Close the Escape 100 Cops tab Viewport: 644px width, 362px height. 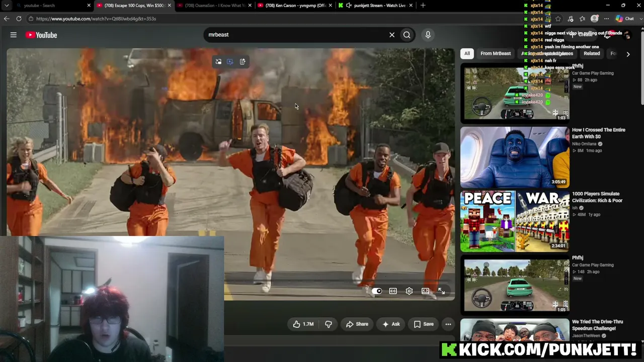tap(170, 6)
